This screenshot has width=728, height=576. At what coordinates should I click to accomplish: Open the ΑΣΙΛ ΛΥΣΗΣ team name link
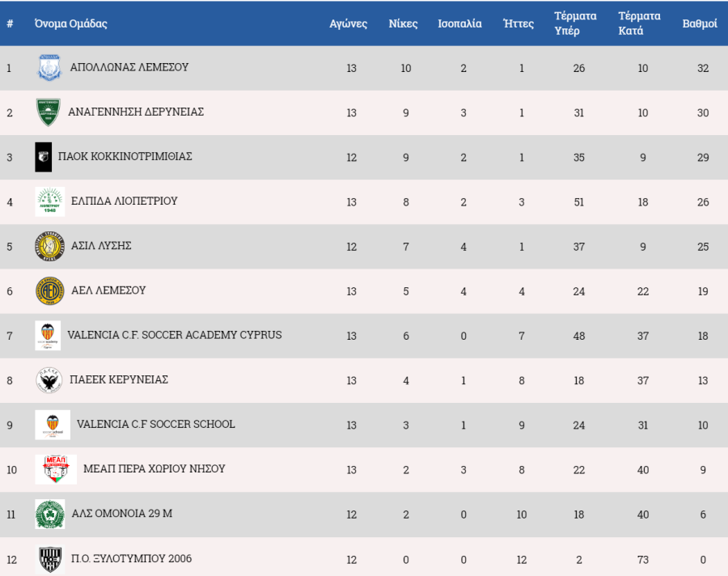[x=101, y=246]
